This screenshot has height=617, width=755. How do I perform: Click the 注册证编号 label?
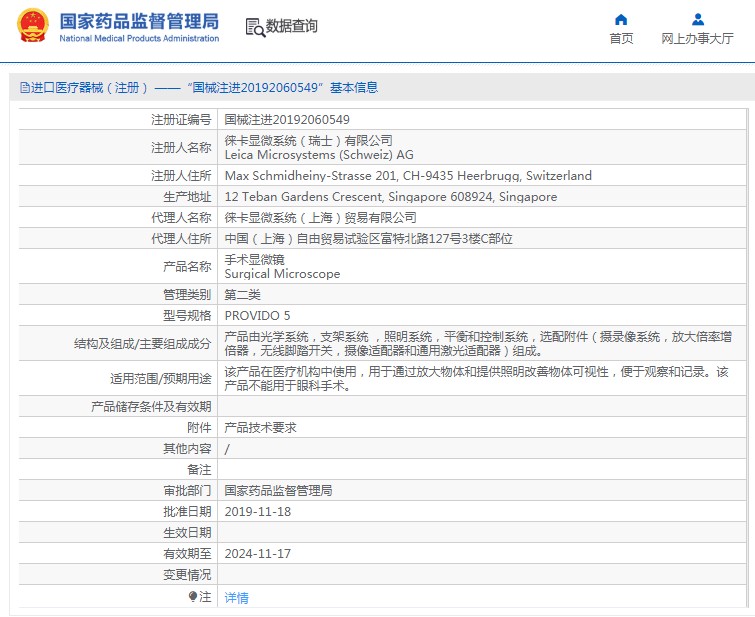point(181,119)
